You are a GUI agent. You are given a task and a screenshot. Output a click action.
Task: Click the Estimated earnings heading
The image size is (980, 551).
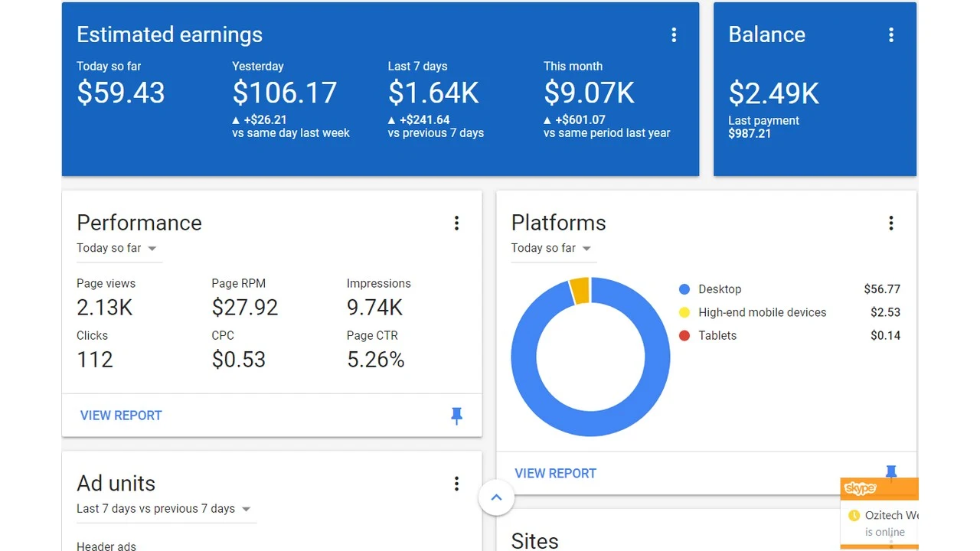[169, 34]
